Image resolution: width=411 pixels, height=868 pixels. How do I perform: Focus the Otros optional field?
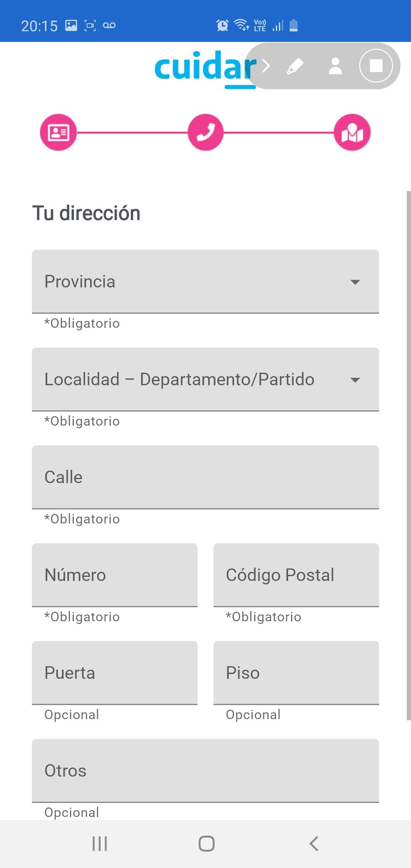[205, 771]
